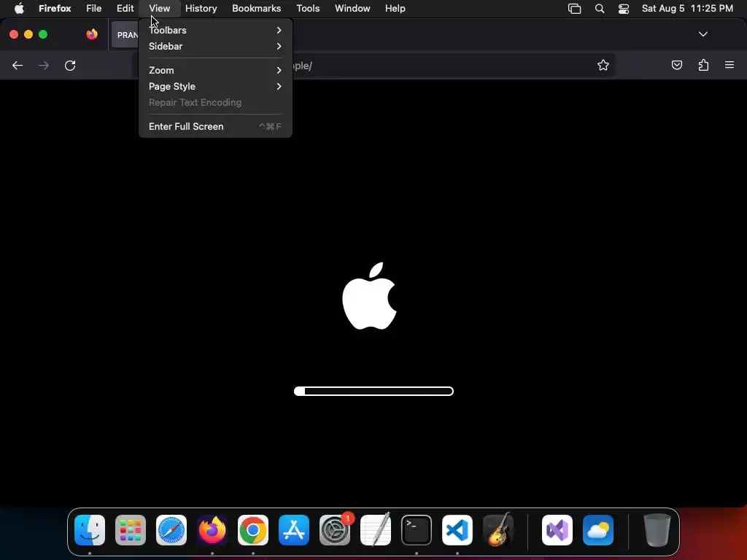Open Finder from the Dock

(90, 530)
